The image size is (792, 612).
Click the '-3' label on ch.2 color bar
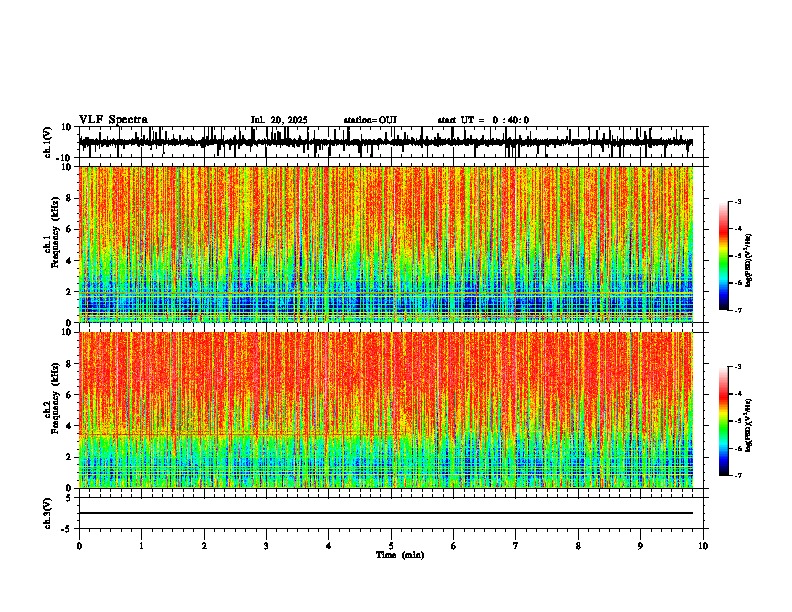(737, 367)
